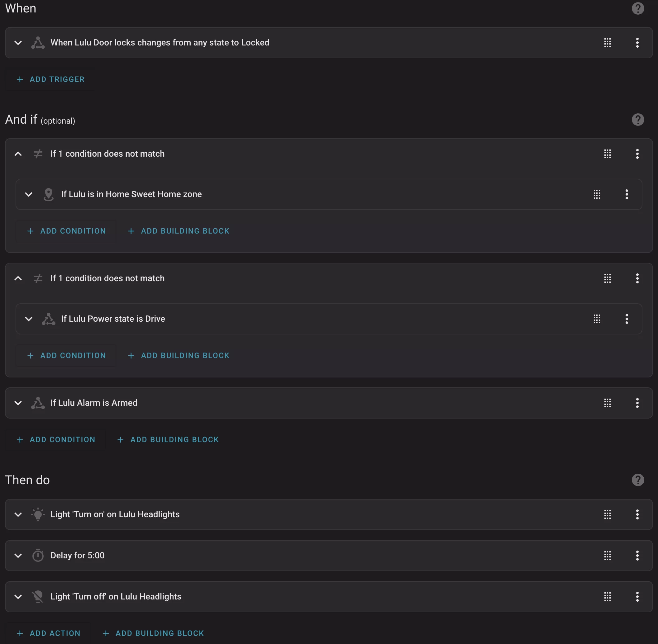Viewport: 658px width, 644px height.
Task: Click drag handle on Turn on Lulu Headlights
Action: click(607, 514)
